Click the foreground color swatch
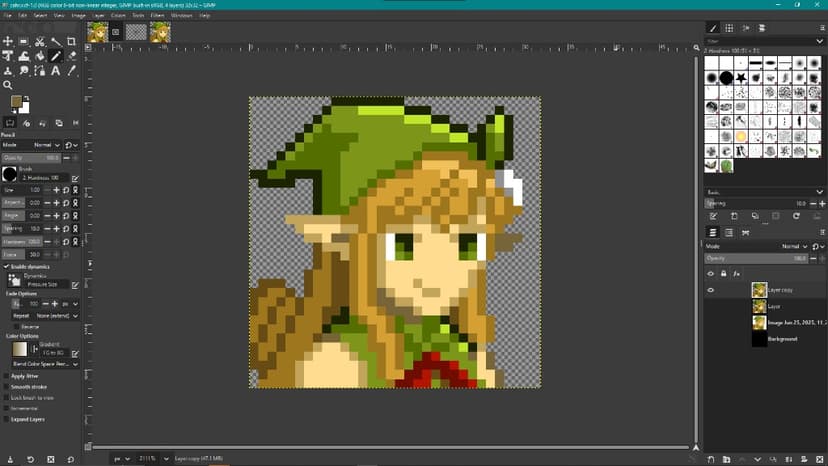 tap(16, 102)
